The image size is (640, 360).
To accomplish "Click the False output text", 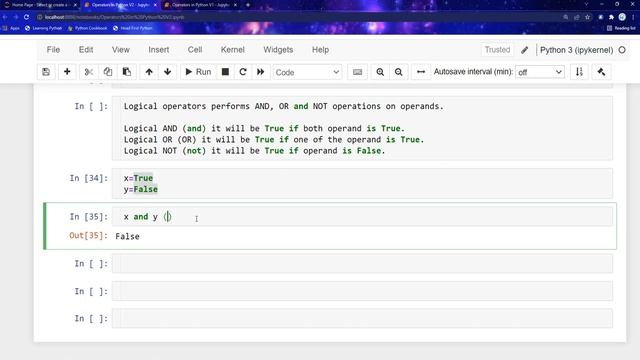I will coord(127,236).
